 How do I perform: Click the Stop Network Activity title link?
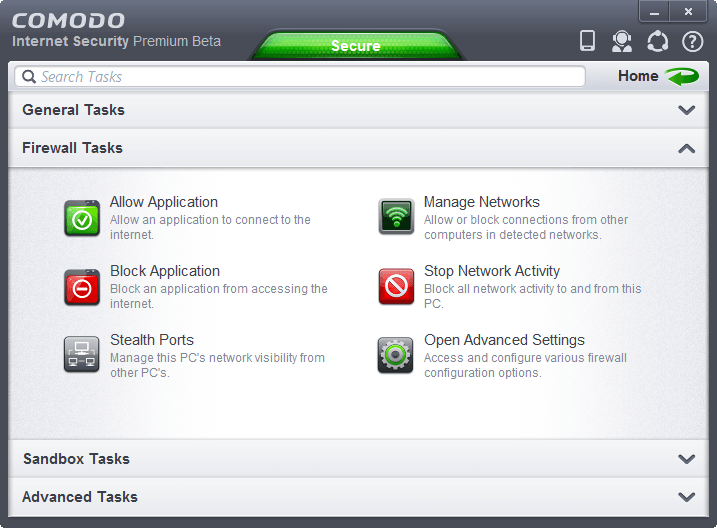(x=492, y=271)
